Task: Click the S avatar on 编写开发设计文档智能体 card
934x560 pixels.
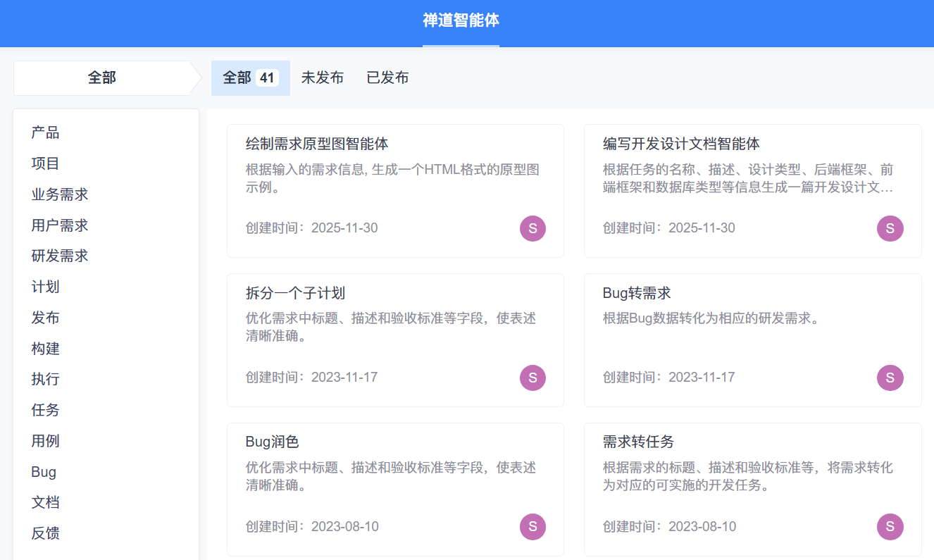Action: tap(890, 228)
